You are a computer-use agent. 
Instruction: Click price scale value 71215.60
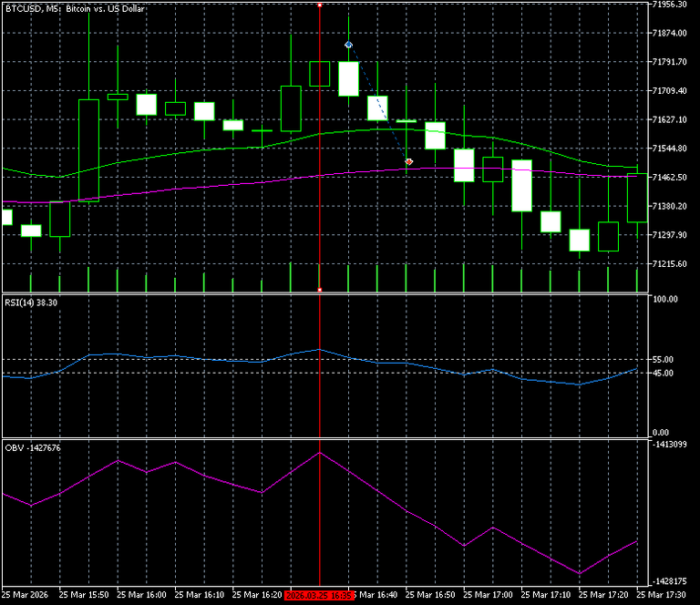669,264
